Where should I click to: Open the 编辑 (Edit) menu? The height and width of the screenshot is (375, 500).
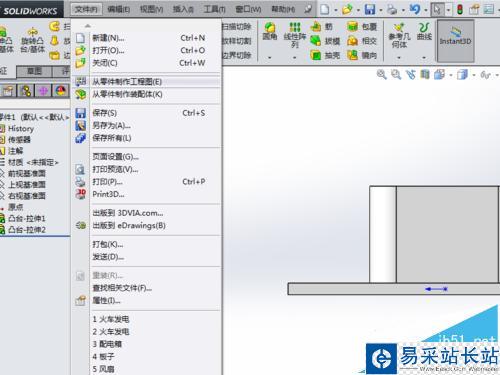click(118, 9)
